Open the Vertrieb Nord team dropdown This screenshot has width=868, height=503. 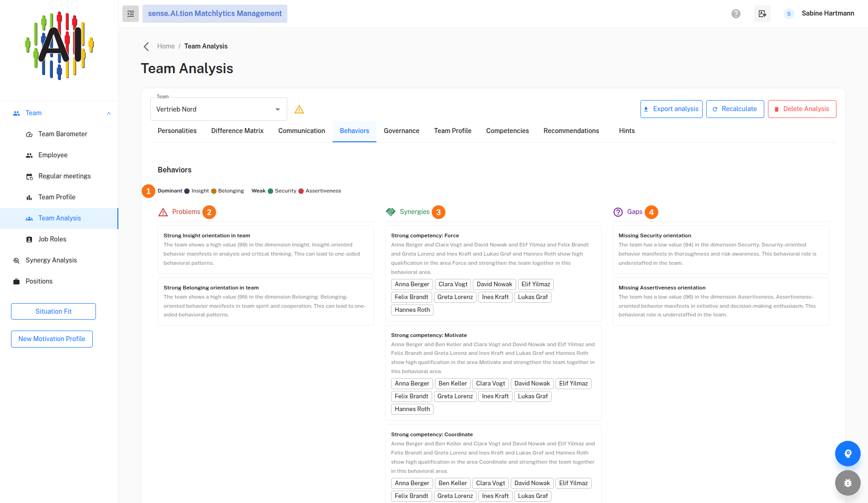tap(219, 109)
